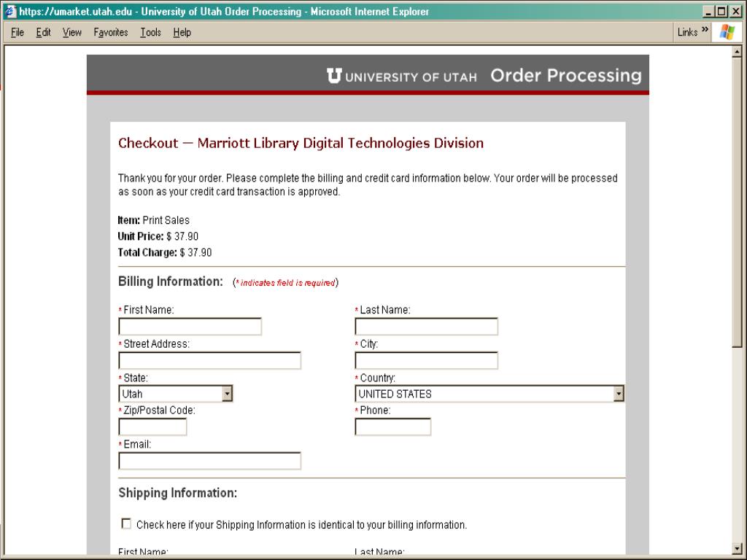The height and width of the screenshot is (560, 747).
Task: Click the indicates field is required note
Action: 285,282
